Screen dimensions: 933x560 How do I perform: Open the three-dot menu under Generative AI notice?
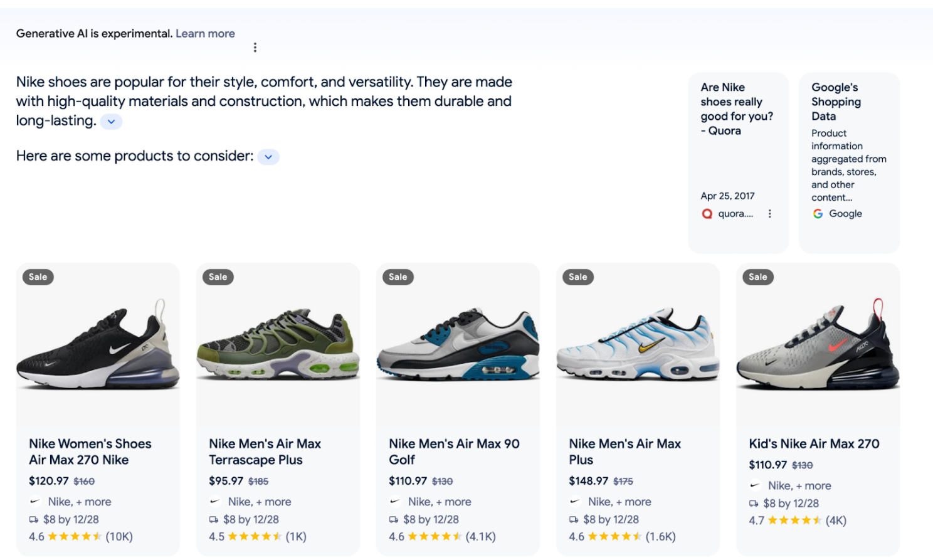255,48
